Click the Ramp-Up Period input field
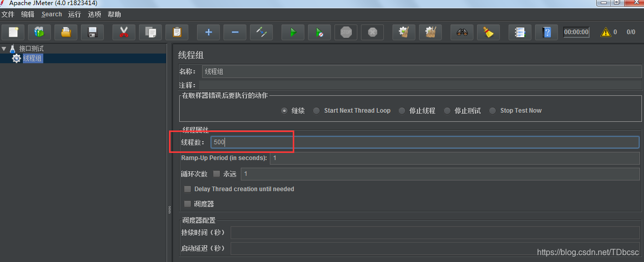644x262 pixels. coord(455,158)
